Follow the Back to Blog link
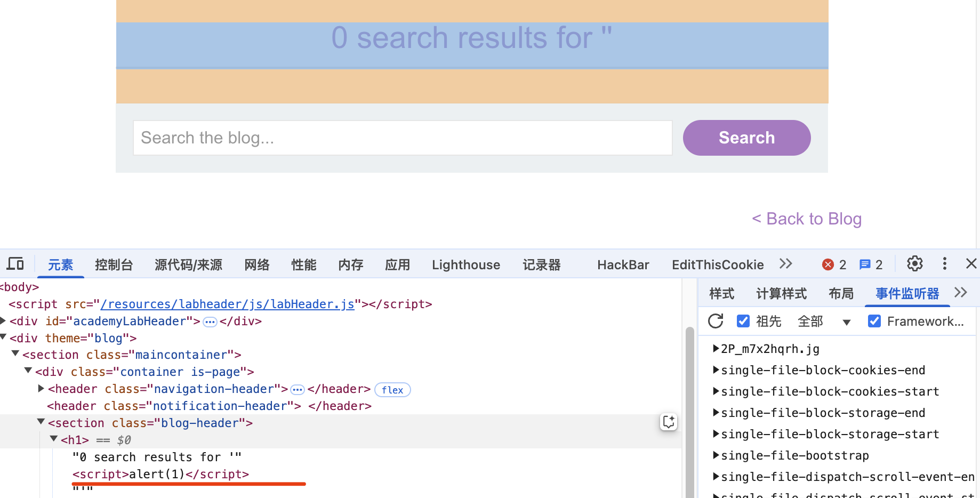 [x=807, y=219]
